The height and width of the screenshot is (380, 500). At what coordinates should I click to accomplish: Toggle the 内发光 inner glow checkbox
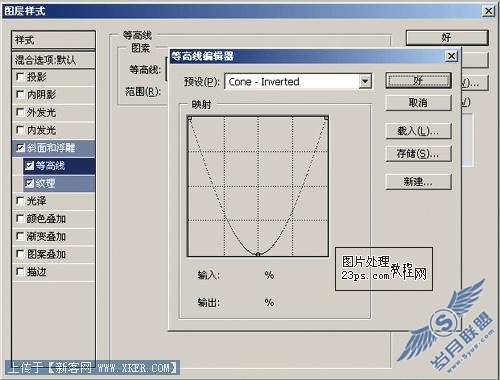[20, 130]
